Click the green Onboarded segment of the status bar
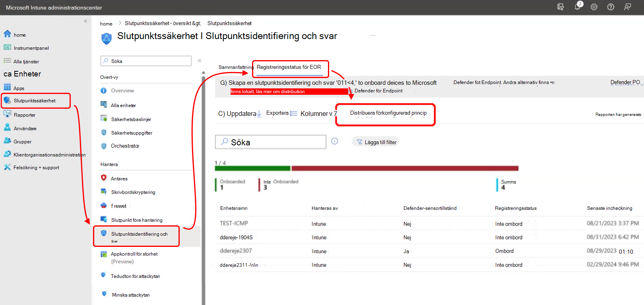Viewport: 644px width, 305px height. 252,168
